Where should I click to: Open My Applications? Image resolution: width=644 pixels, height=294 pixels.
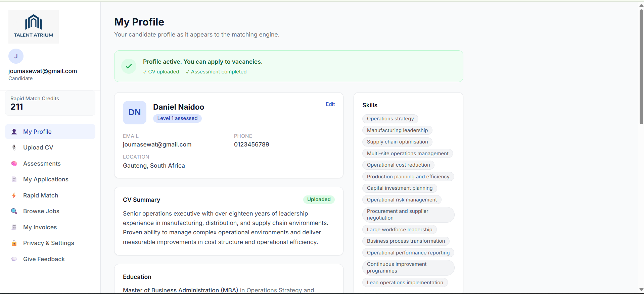(50, 179)
